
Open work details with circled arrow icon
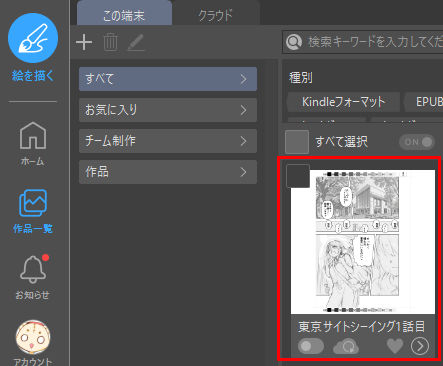click(420, 346)
